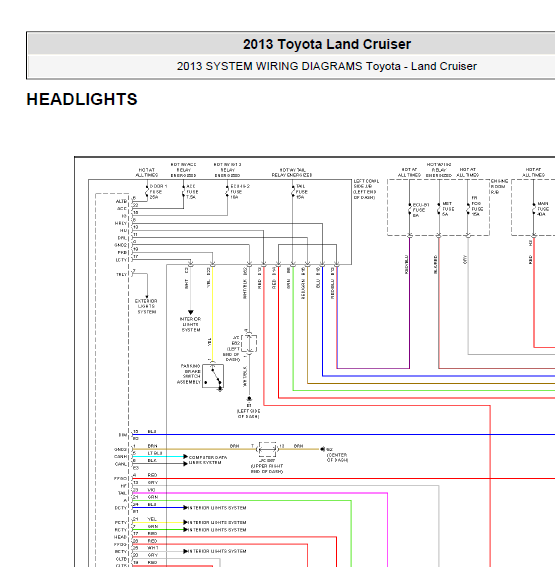
Task: Click the LT BLU wire color label
Action: [155, 453]
